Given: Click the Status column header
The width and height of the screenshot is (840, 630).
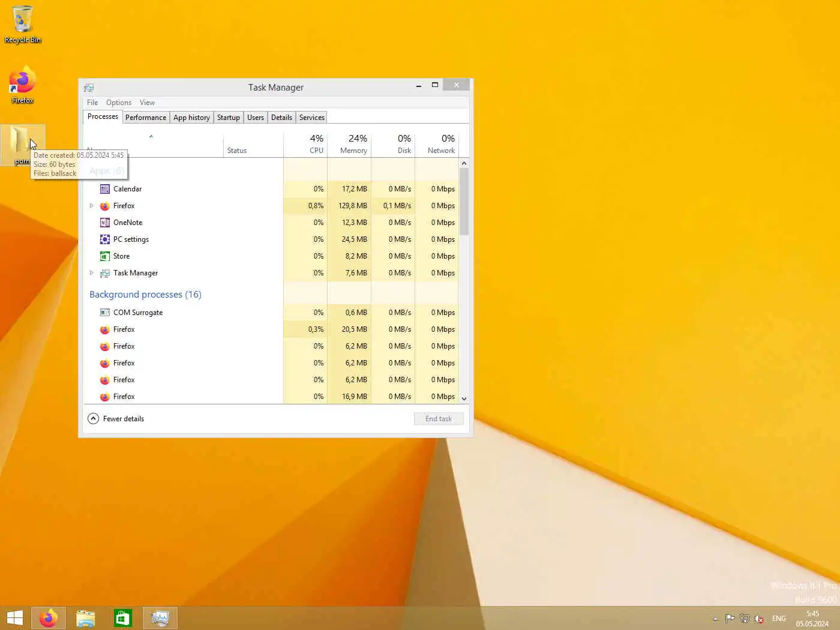Looking at the screenshot, I should [253, 144].
